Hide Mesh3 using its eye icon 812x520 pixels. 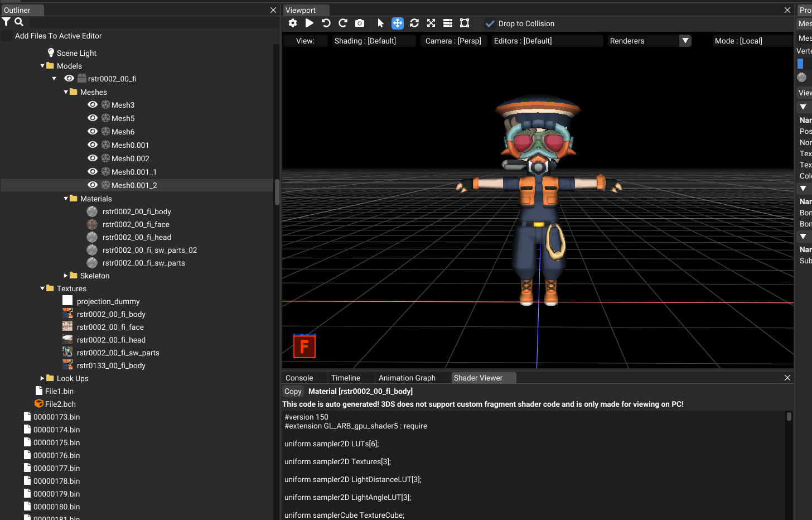pos(93,105)
